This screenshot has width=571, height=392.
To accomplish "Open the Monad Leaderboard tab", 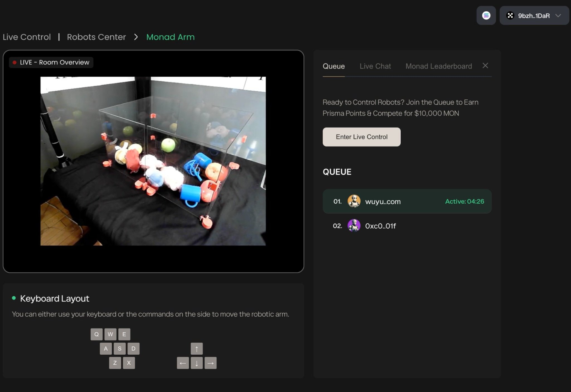I will [x=439, y=66].
